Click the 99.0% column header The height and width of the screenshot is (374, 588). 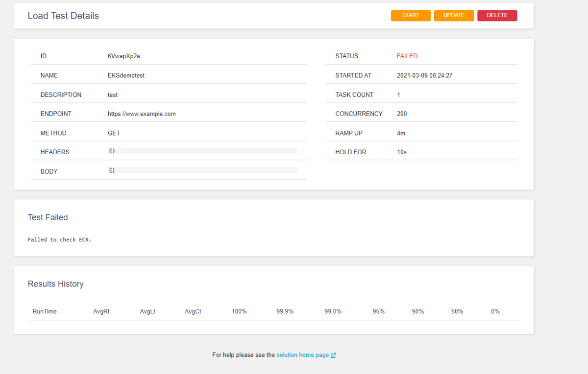333,311
